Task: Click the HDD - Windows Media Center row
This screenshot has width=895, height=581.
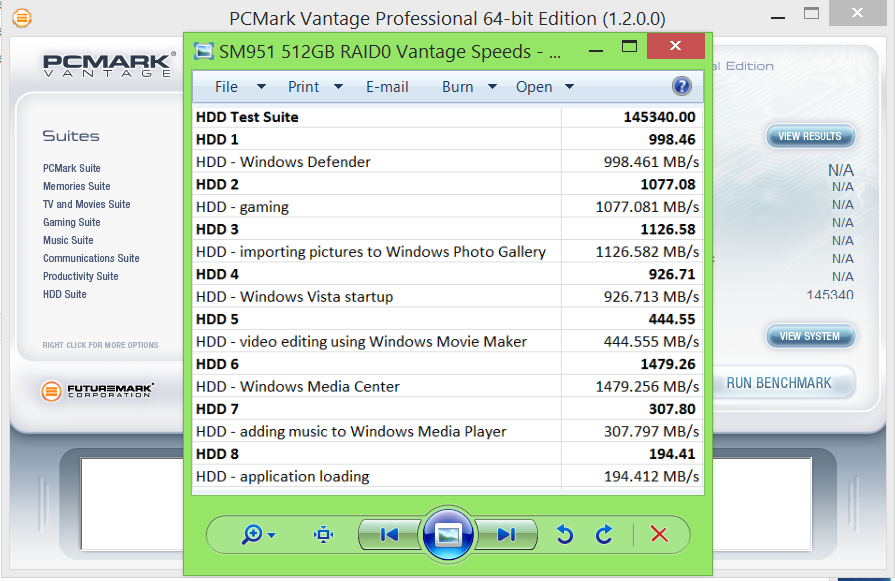Action: pos(447,386)
